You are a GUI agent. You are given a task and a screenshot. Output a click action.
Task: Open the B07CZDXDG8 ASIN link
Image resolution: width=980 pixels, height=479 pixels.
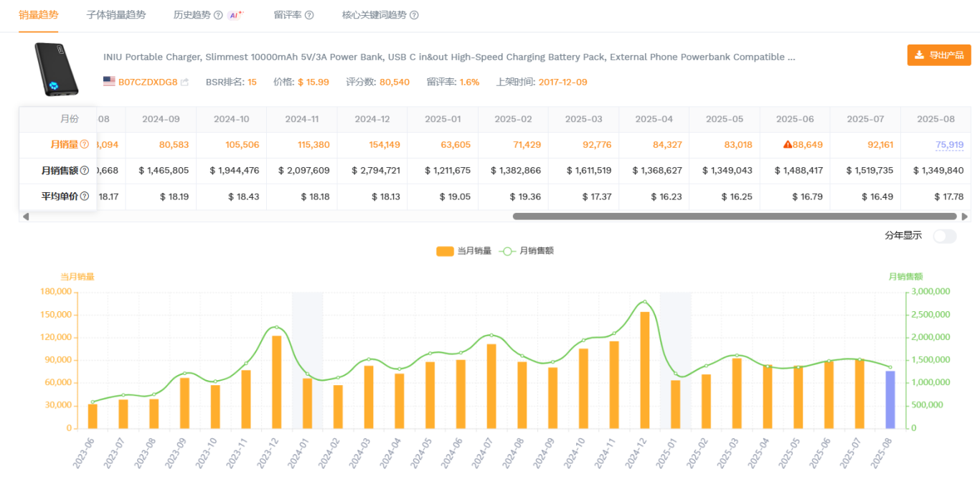click(148, 82)
